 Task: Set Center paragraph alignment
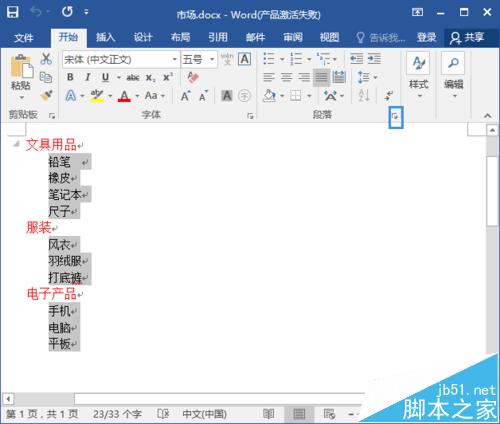point(286,78)
